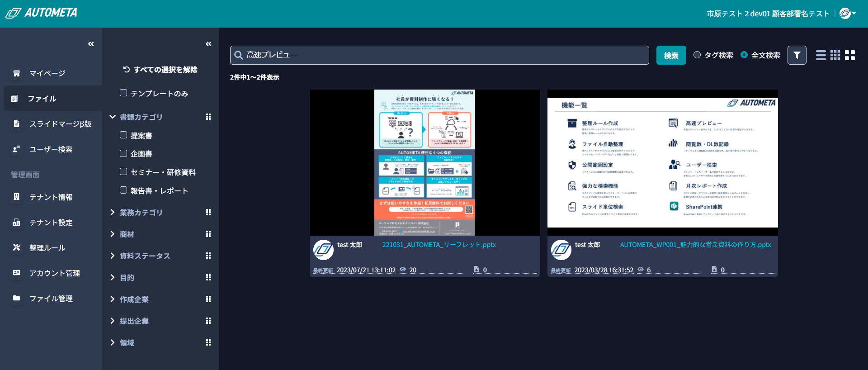Click the grip handle beside 領域
Screen dimensions: 868x370
[208, 342]
